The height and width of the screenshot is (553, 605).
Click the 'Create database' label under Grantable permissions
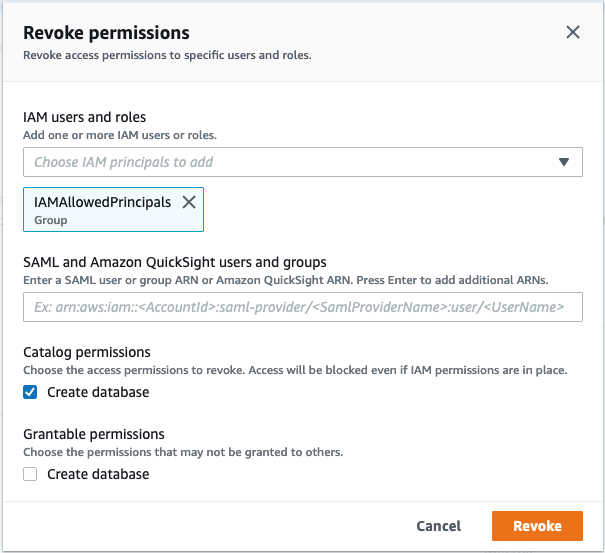pyautogui.click(x=98, y=474)
